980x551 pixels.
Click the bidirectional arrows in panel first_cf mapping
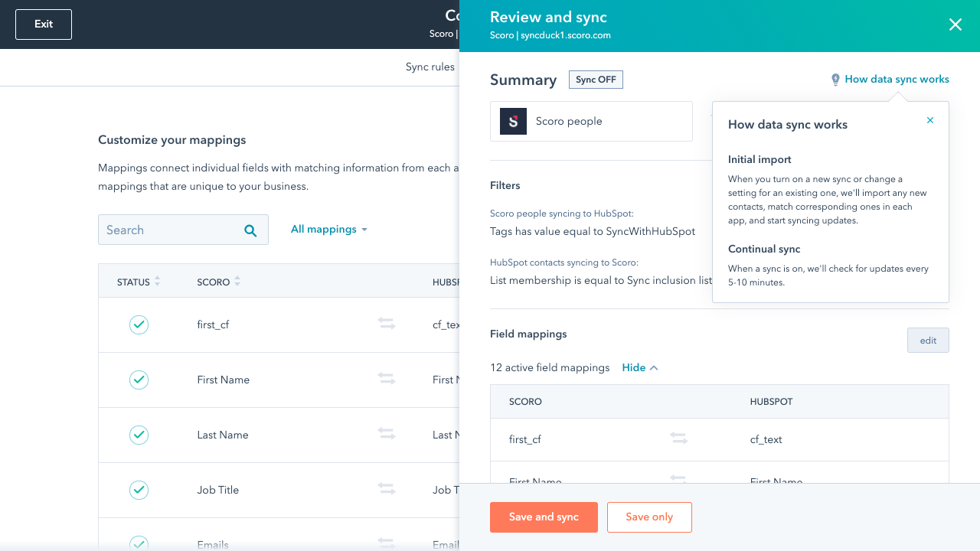(678, 439)
